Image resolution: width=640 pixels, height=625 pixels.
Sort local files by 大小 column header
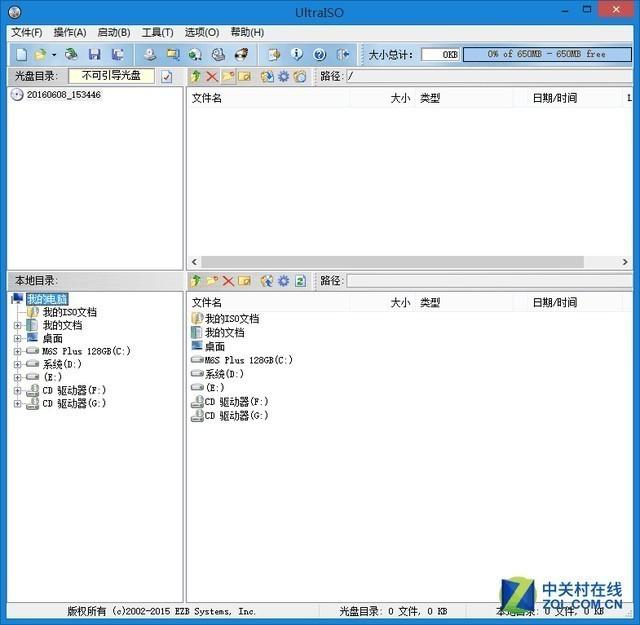400,302
